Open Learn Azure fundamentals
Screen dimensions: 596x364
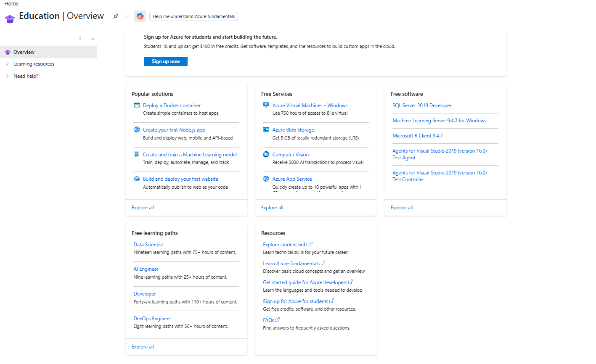click(x=291, y=264)
